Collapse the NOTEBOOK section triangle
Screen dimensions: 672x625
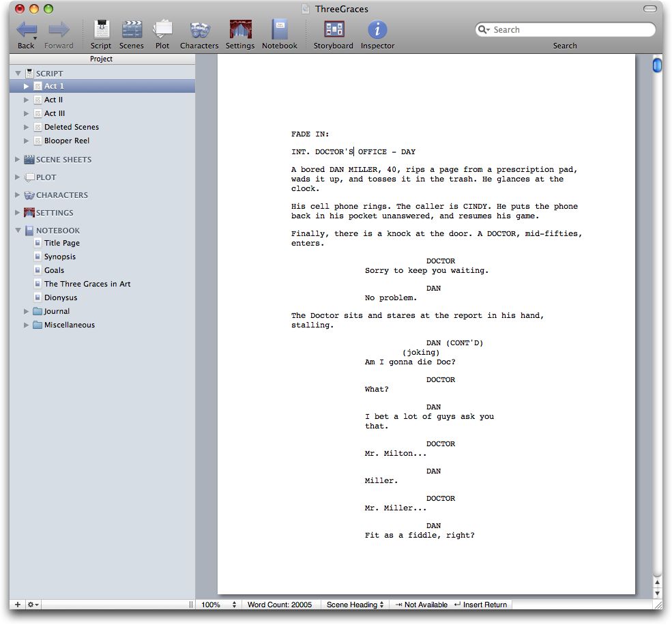(18, 230)
